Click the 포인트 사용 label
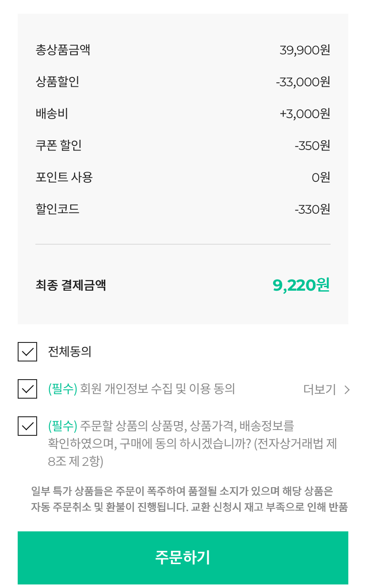Viewport: 366px width, 588px height. click(64, 177)
